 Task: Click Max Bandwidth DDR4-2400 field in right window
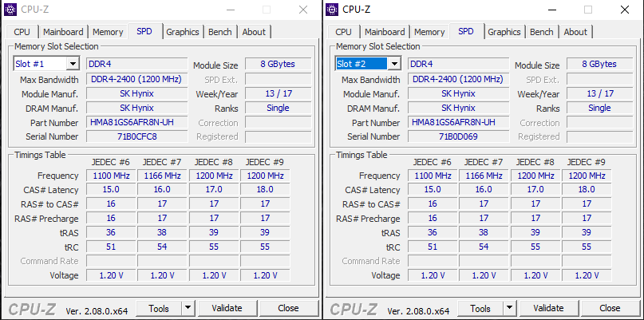pos(458,79)
